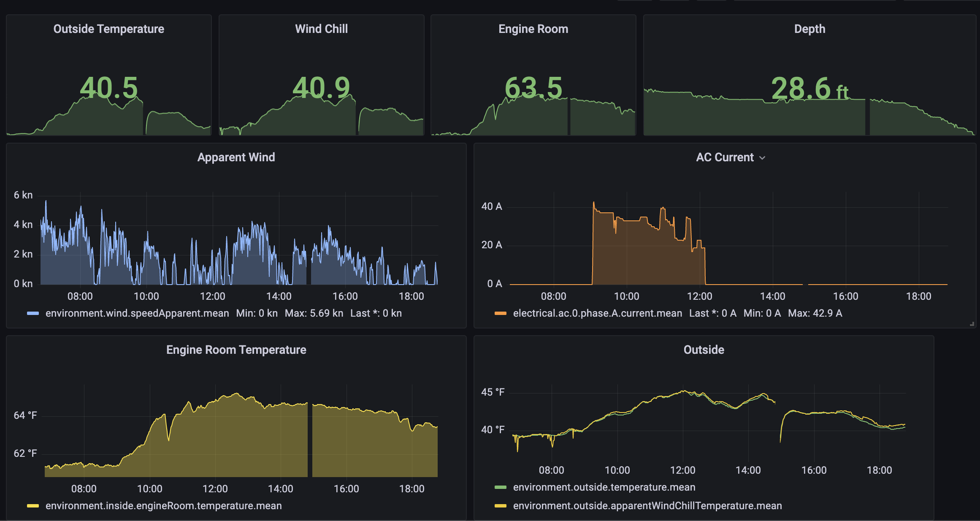
Task: Click green swatch for outside.temperature series
Action: coord(500,487)
